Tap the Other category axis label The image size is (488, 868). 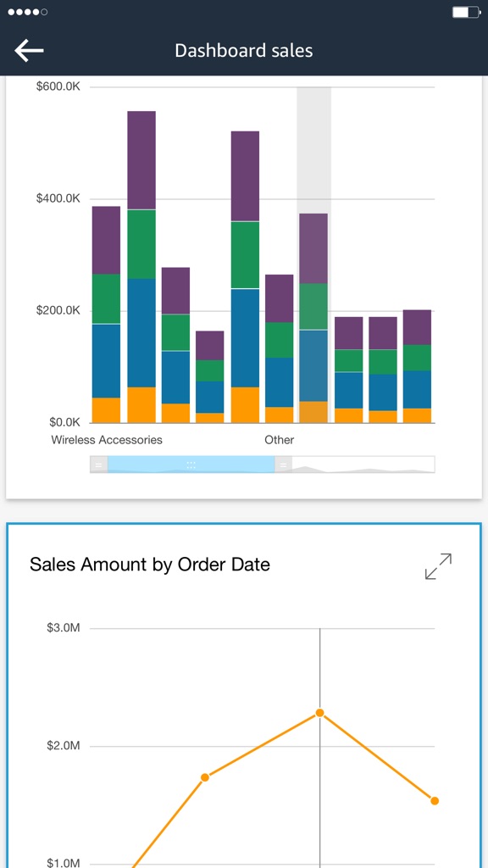(x=279, y=440)
